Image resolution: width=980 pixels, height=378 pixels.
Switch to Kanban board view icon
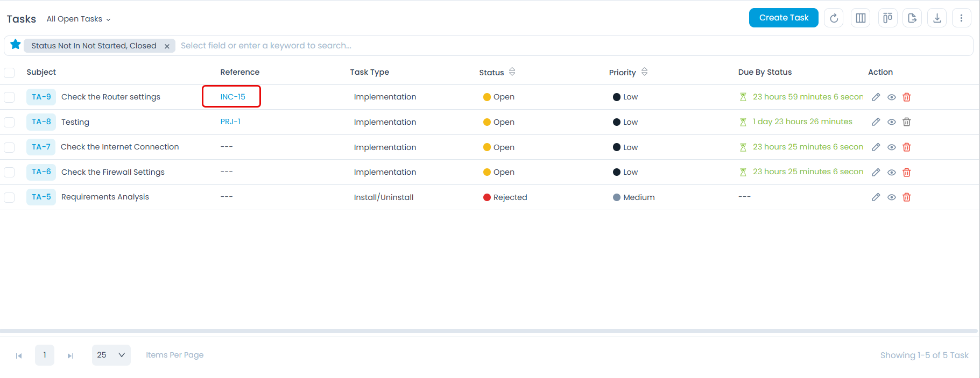[887, 18]
